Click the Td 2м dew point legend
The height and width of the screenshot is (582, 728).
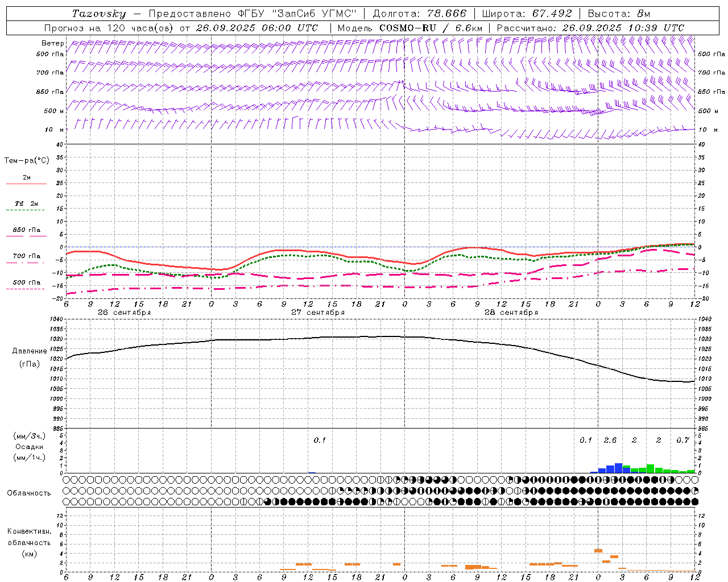[26, 203]
